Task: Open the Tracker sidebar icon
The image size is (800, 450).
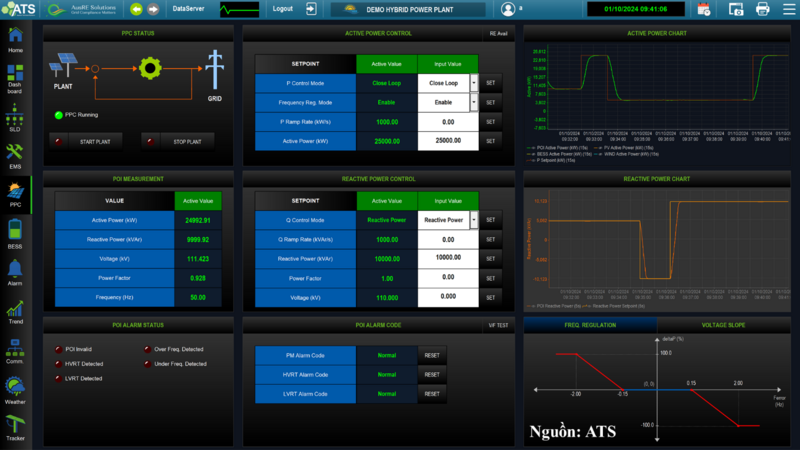Action: [15, 424]
